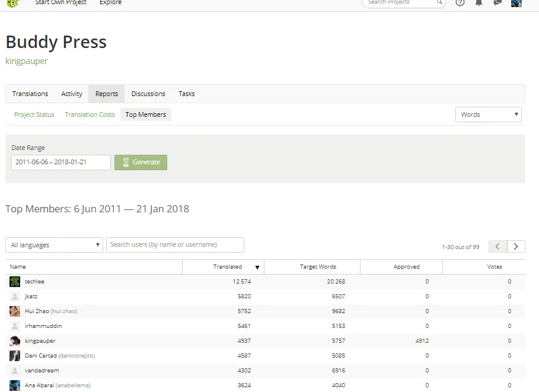Viewport: 539px width, 392px height.
Task: Open the Words unit dropdown
Action: click(489, 114)
